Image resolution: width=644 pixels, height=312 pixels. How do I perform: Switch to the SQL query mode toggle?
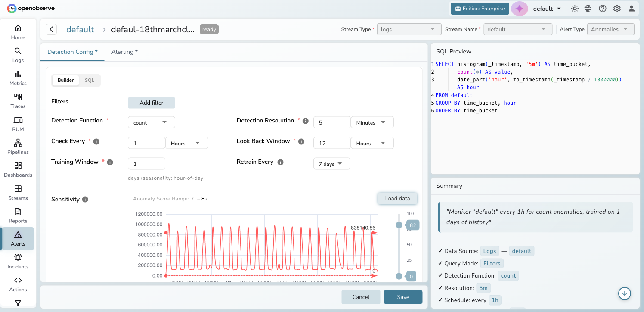[89, 80]
